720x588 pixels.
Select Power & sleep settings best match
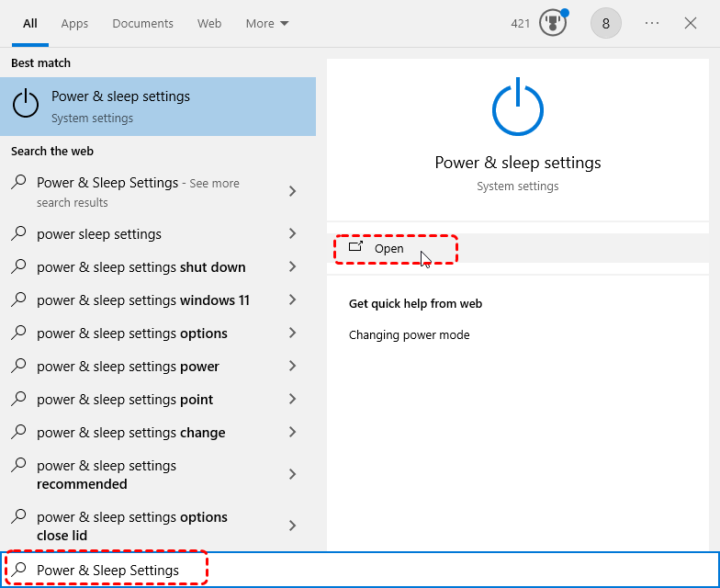(x=158, y=107)
